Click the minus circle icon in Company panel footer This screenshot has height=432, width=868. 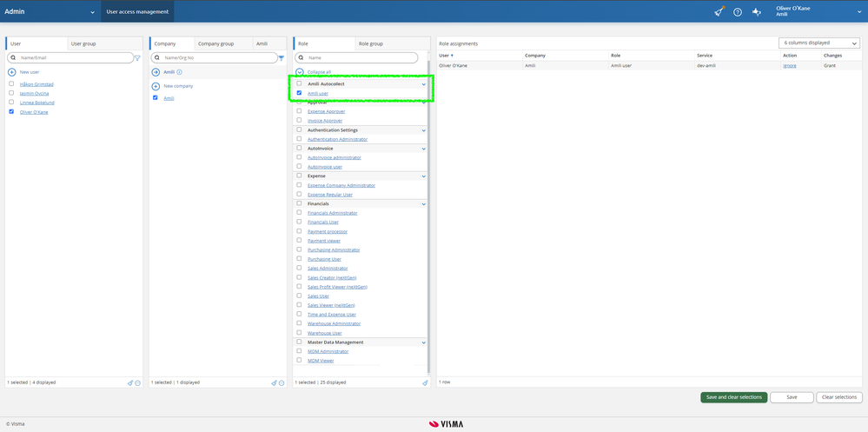click(x=282, y=382)
